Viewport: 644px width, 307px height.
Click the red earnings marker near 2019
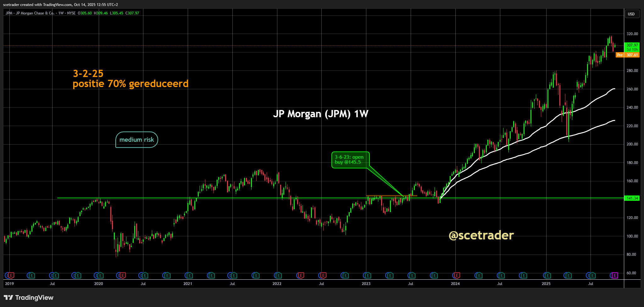pyautogui.click(x=11, y=276)
